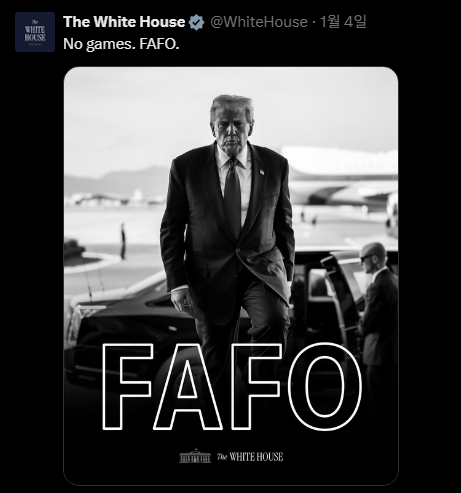Click the dark necktie of the central man
The image size is (461, 493).
point(232,197)
